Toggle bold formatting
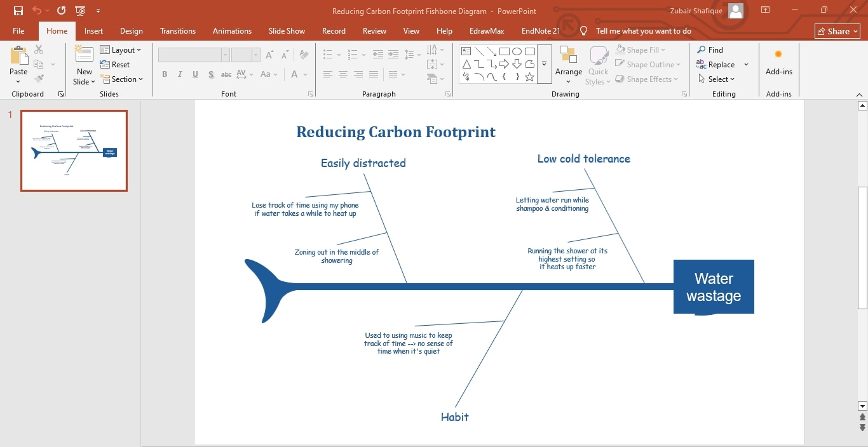Viewport: 868px width, 447px height. (165, 74)
